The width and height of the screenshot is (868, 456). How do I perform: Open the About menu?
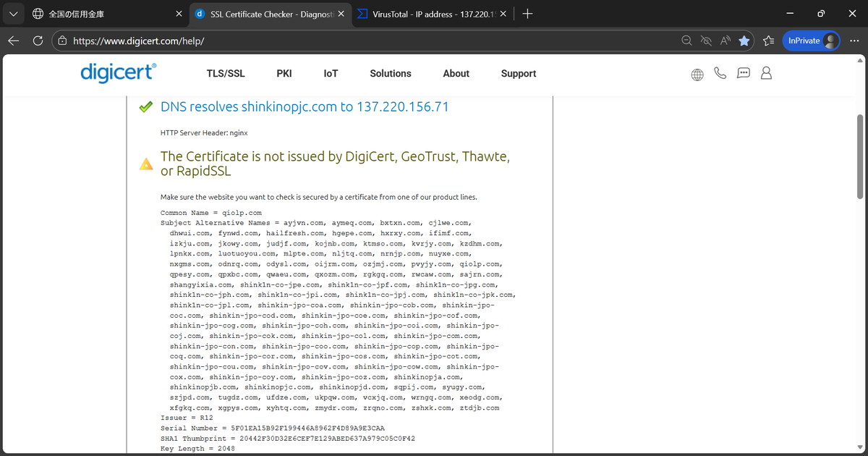456,74
